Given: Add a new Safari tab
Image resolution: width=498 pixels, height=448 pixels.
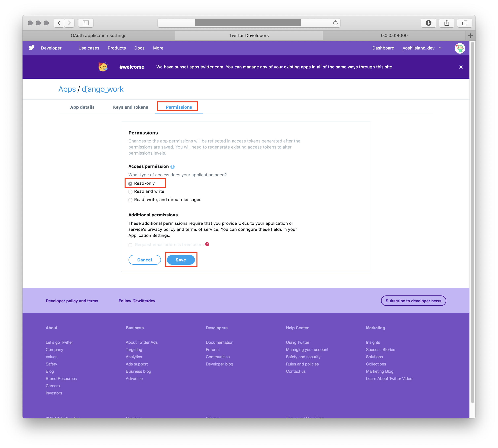Looking at the screenshot, I should (x=470, y=35).
